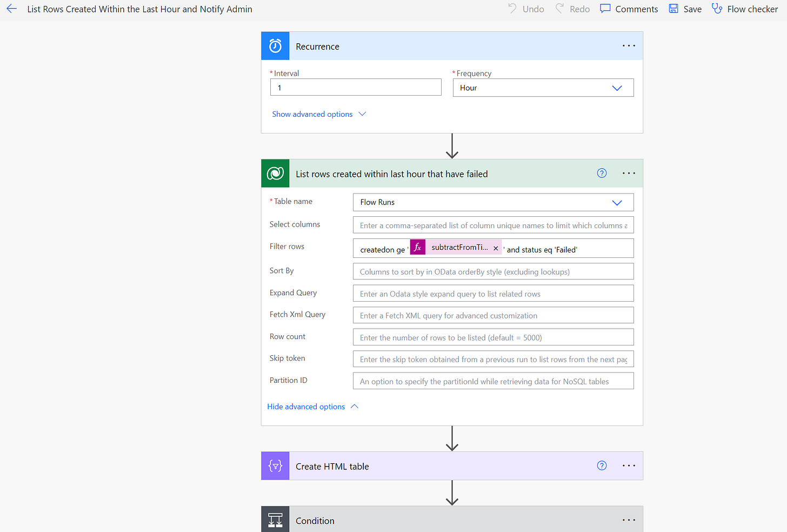Click the "createdon ge" filter text
This screenshot has width=787, height=532.
click(383, 250)
